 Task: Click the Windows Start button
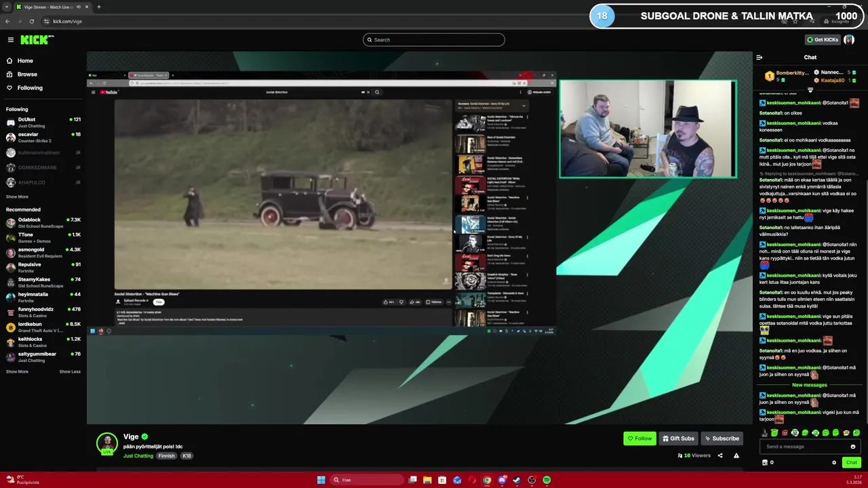(x=321, y=480)
